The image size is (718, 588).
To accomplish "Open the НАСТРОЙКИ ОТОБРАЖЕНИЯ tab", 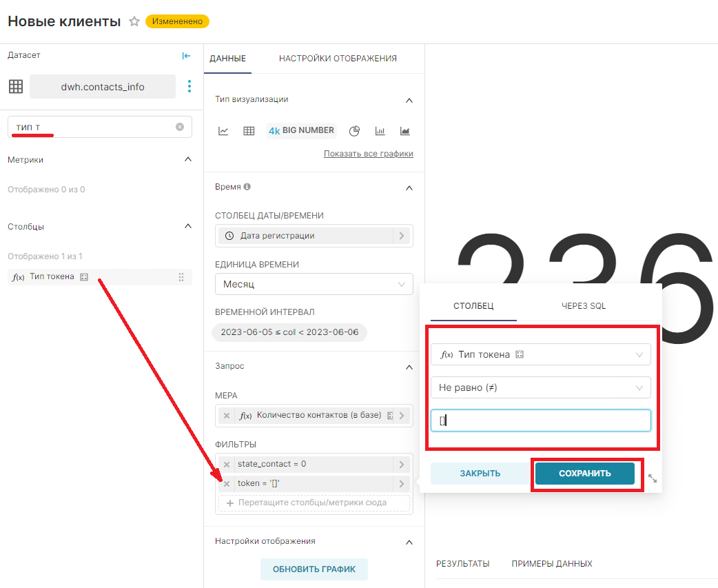I will pyautogui.click(x=338, y=59).
